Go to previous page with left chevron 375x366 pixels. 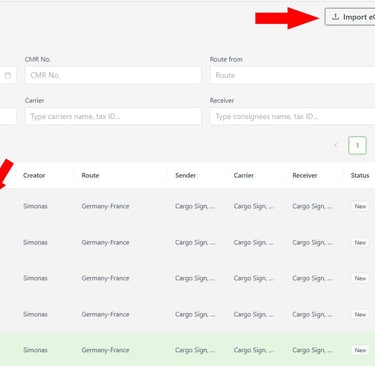[336, 145]
